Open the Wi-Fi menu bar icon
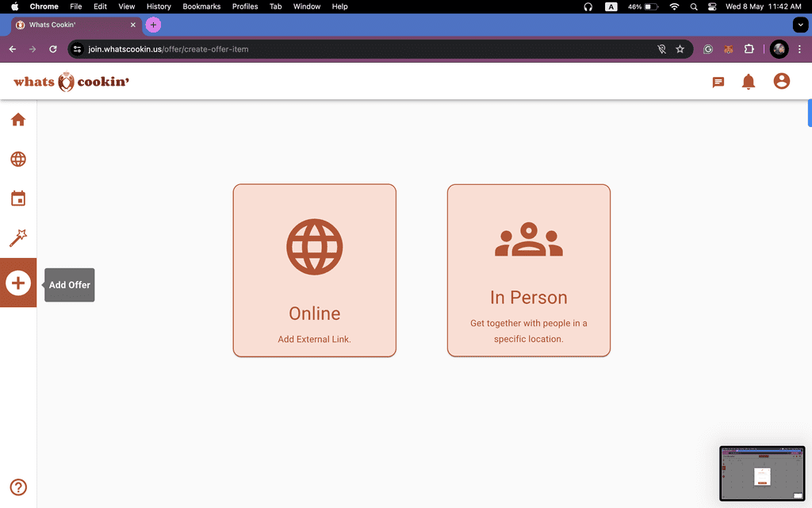812x508 pixels. 674,6
